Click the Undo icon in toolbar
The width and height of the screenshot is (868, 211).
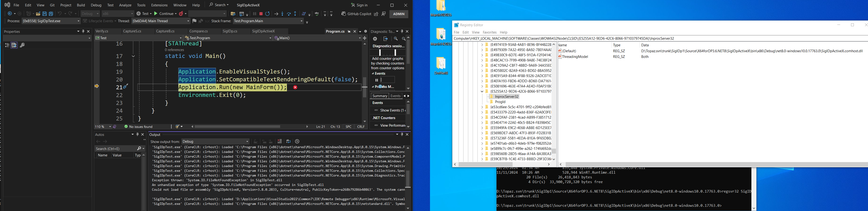coord(60,14)
